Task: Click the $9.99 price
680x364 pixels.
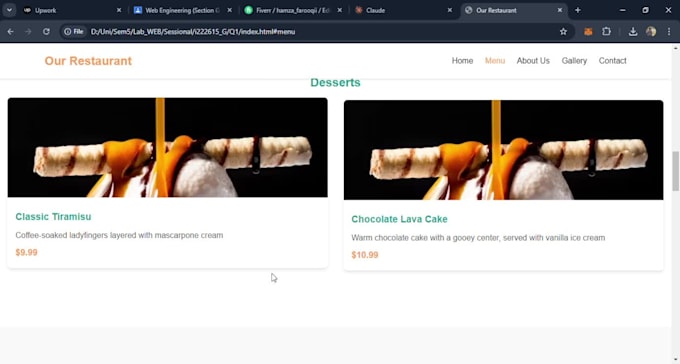Action: tap(26, 253)
